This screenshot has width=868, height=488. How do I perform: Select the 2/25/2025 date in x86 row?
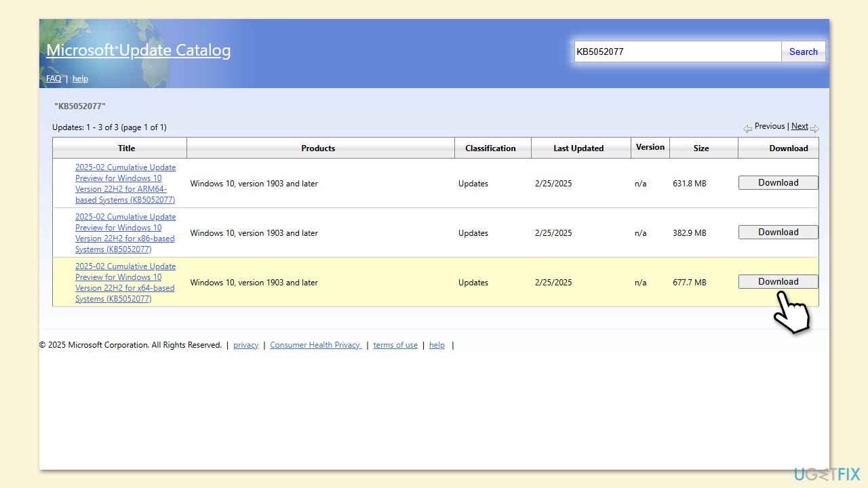click(553, 233)
